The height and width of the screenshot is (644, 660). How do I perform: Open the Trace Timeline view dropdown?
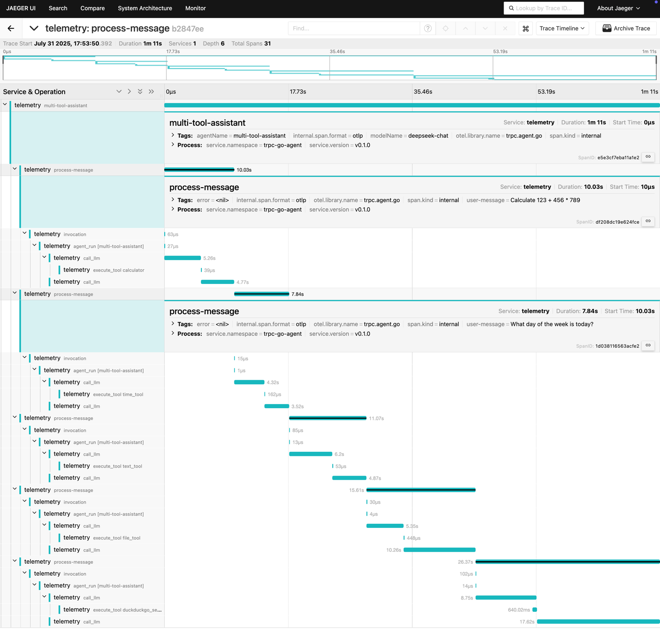562,28
